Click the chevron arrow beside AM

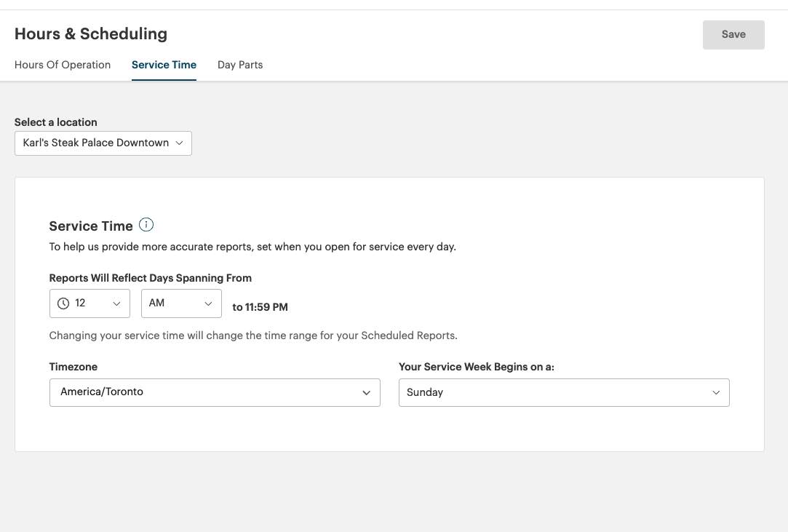208,303
